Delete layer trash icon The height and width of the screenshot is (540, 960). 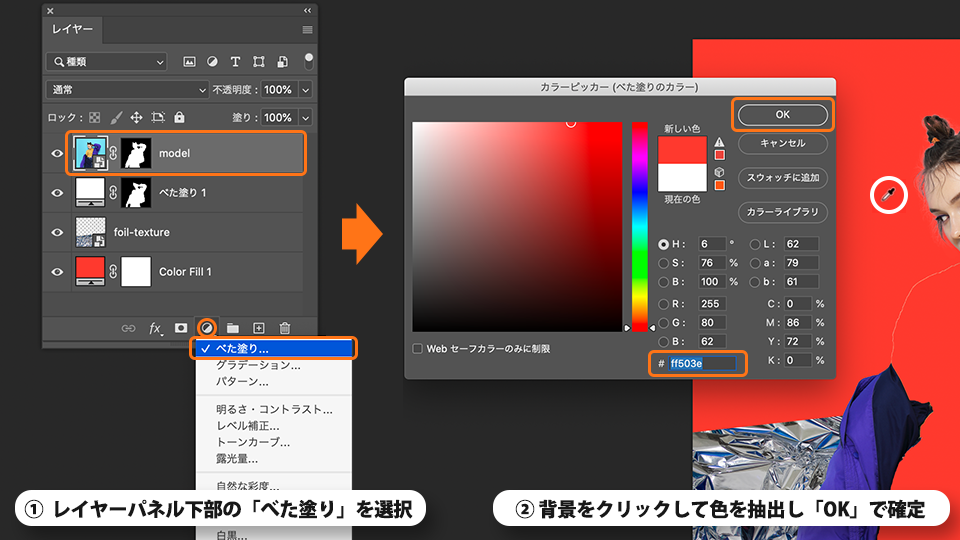tap(285, 328)
